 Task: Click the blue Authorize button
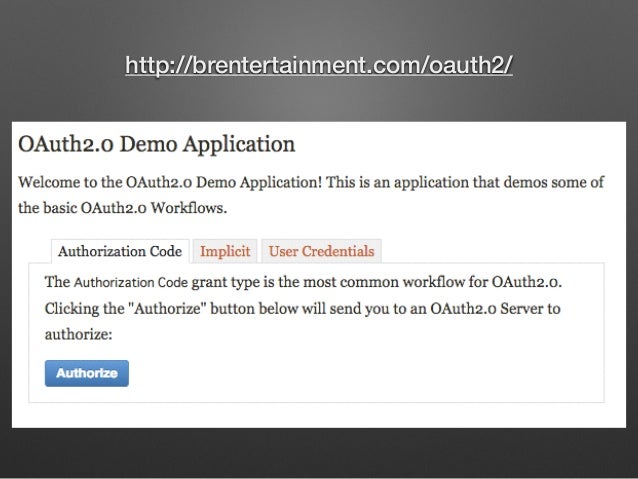point(87,373)
